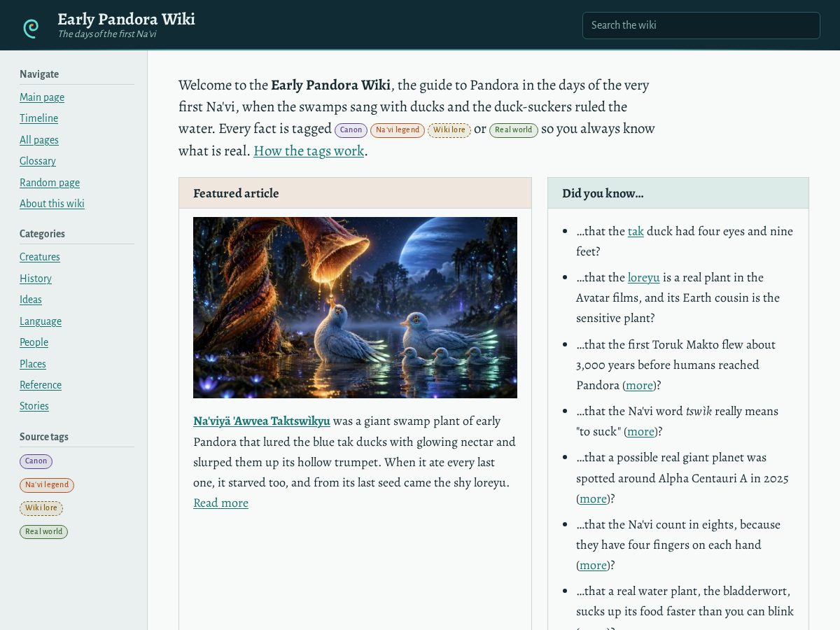Open the tak duck link
The height and width of the screenshot is (630, 840).
[x=636, y=232]
